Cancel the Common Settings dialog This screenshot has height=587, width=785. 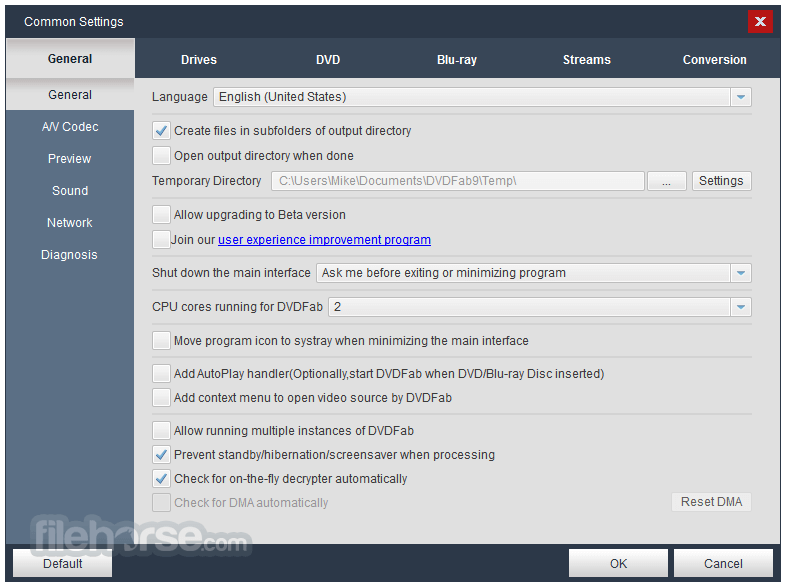(x=723, y=563)
